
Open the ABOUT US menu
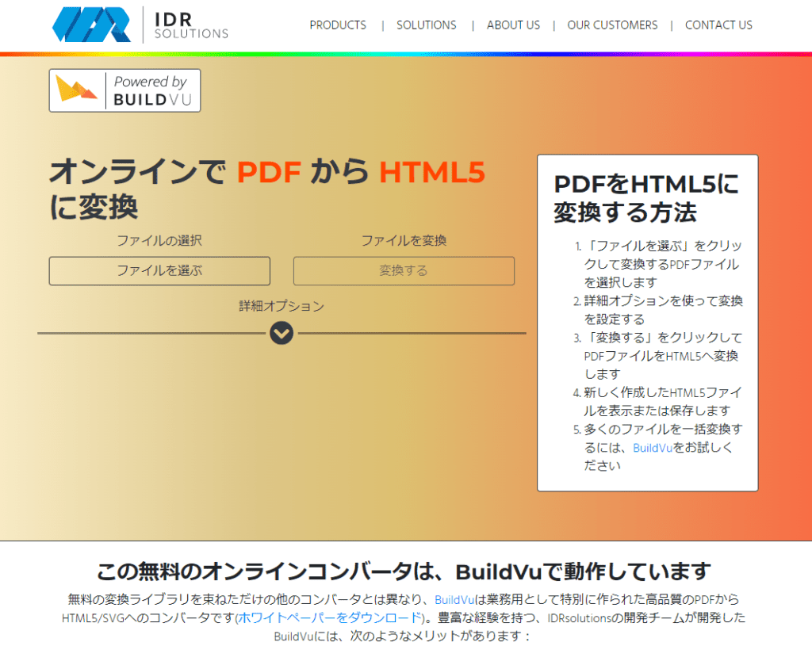pos(513,25)
